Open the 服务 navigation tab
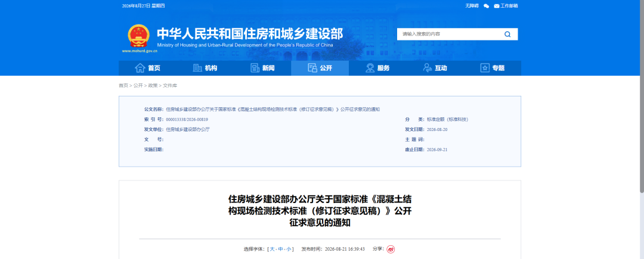This screenshot has height=259, width=644. [x=377, y=68]
